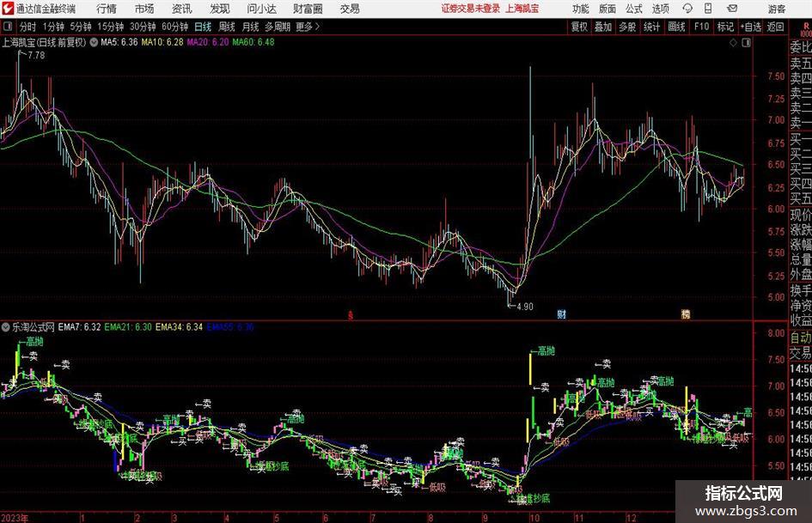
Task: Click the 7.78 high price label
Action: click(x=36, y=56)
